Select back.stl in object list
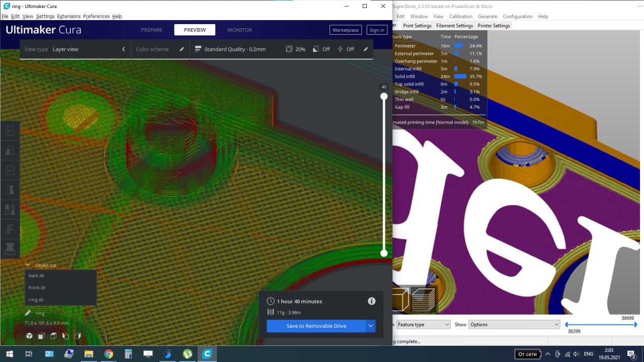This screenshot has width=644, height=362. coord(60,276)
